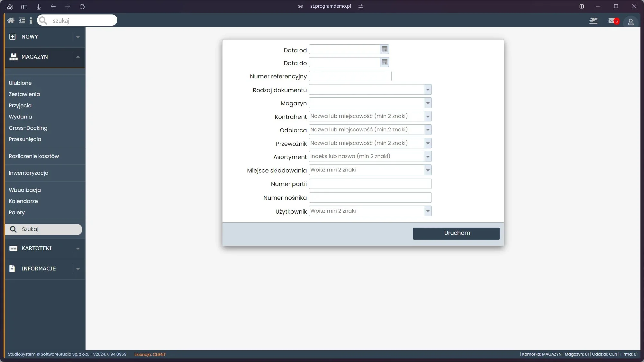Click the MAGAZYN warehouse icon
The height and width of the screenshot is (362, 644).
point(14,57)
